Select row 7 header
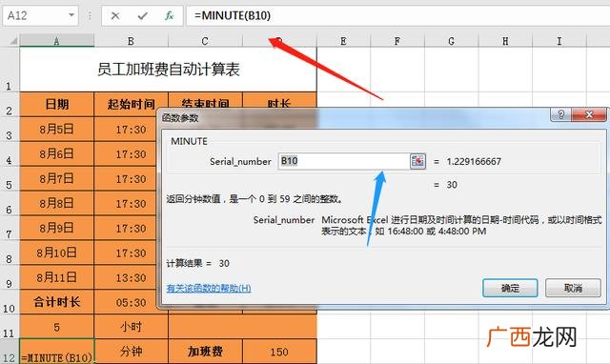This screenshot has width=610, height=364. coord(10,229)
